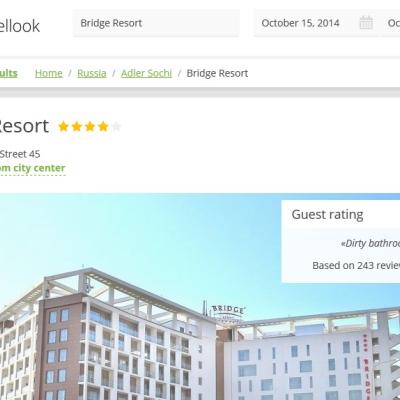The height and width of the screenshot is (400, 400).
Task: Click the third gold rating star
Action: click(x=90, y=127)
